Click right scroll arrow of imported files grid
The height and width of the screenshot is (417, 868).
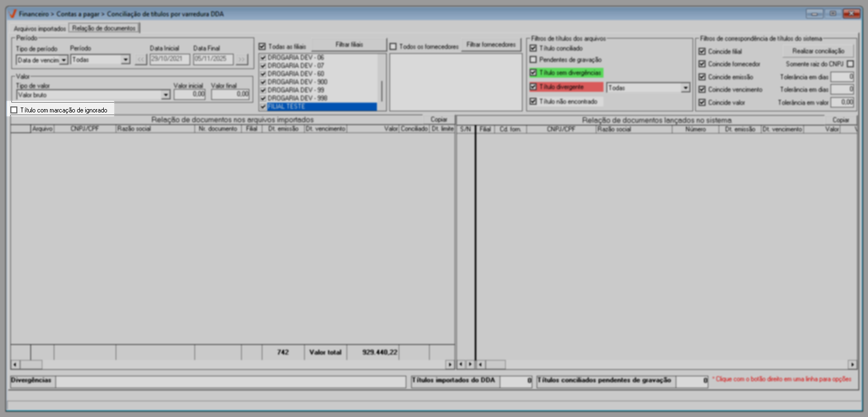point(450,364)
